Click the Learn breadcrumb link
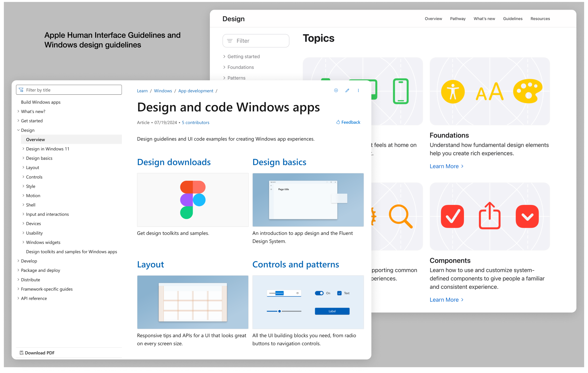Viewport: 588px width, 373px height. 142,91
